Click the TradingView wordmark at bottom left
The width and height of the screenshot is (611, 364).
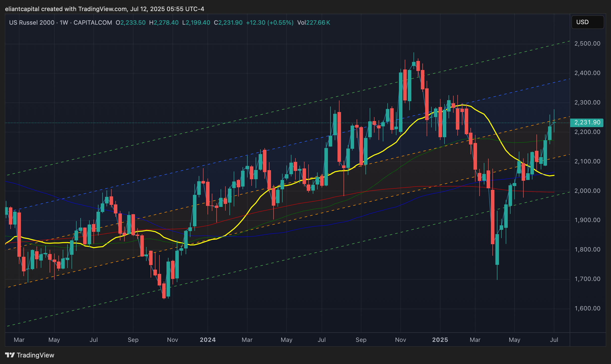click(35, 355)
